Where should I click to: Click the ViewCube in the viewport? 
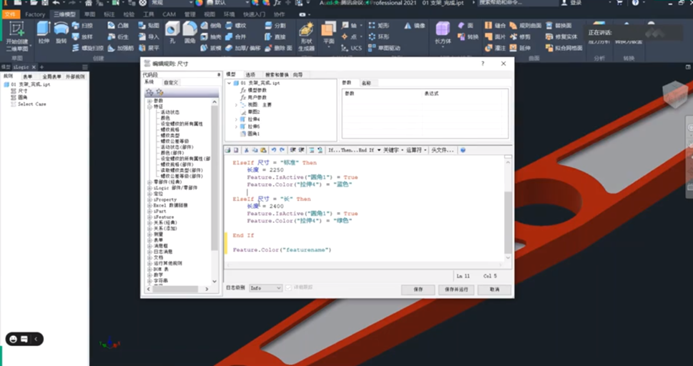675,94
